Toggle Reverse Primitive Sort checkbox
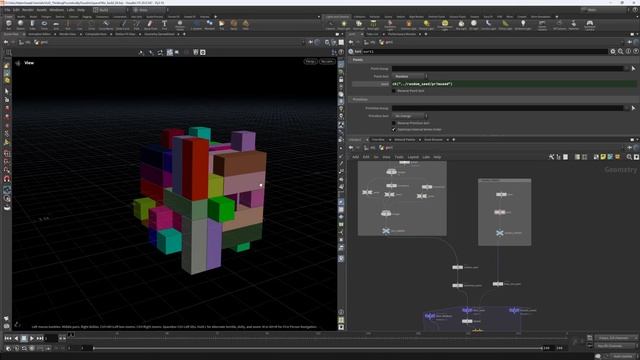 point(394,123)
